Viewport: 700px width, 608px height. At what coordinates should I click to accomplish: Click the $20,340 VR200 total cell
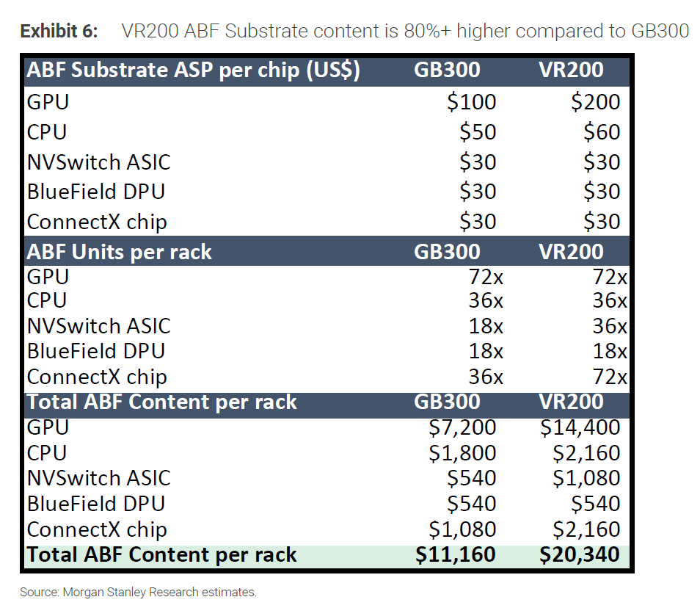tap(580, 555)
